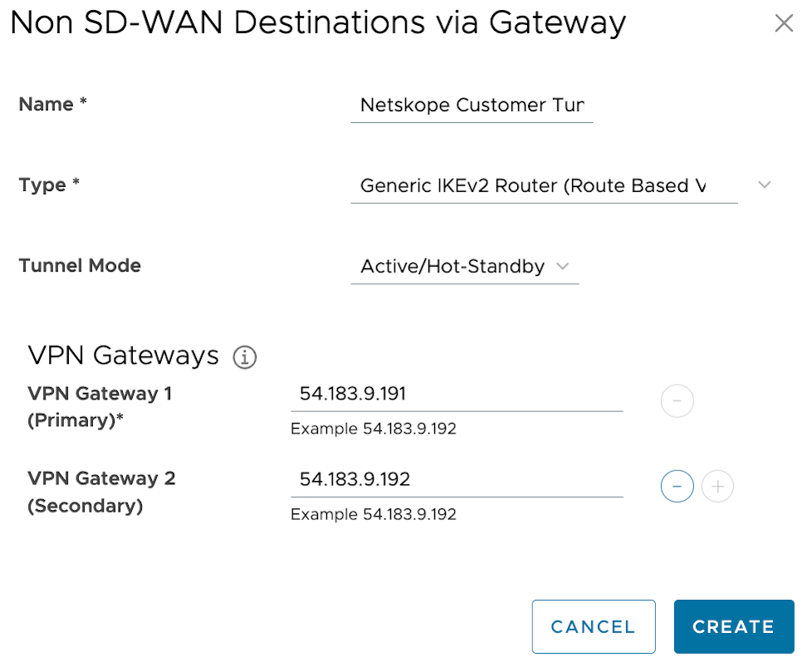Open the Type dropdown chevron

pyautogui.click(x=764, y=184)
